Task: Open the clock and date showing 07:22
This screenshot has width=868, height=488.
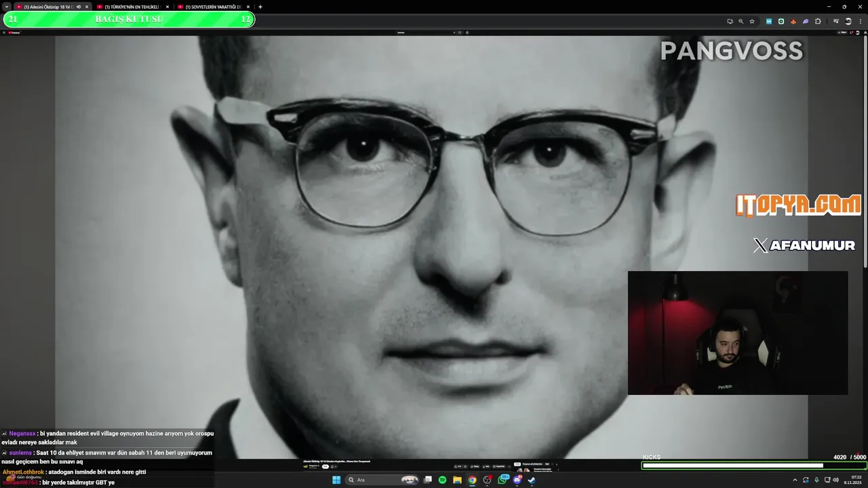Action: tap(853, 480)
